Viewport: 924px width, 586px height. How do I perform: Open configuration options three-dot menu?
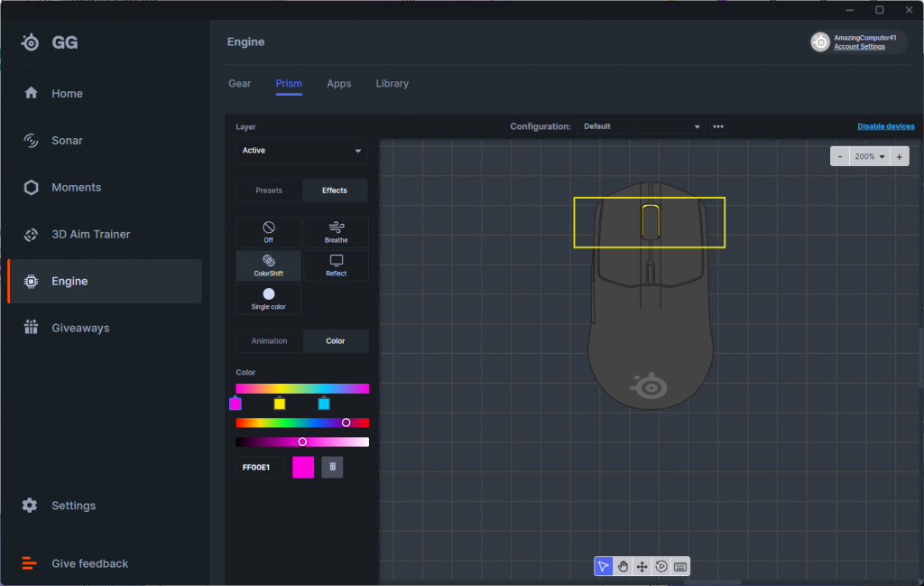[x=717, y=126]
